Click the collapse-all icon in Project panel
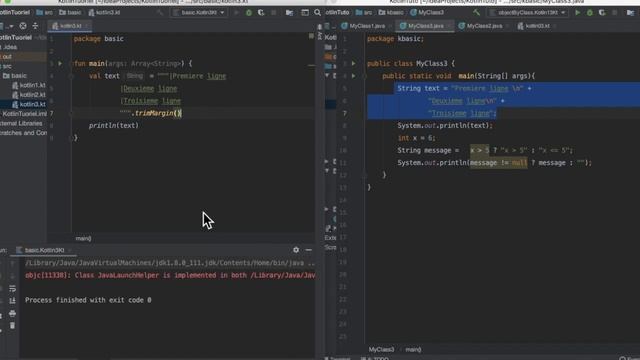The width and height of the screenshot is (640, 360). pos(35,26)
